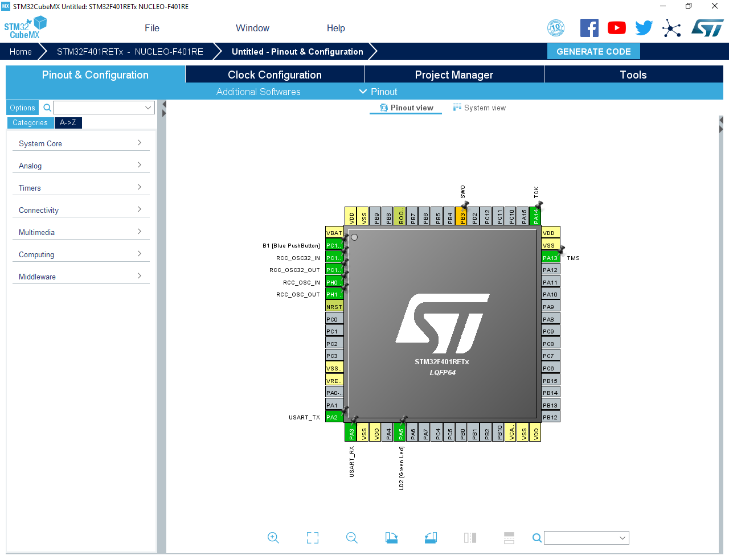Image resolution: width=729 pixels, height=560 pixels.
Task: Expand the Timers category
Action: click(x=81, y=188)
